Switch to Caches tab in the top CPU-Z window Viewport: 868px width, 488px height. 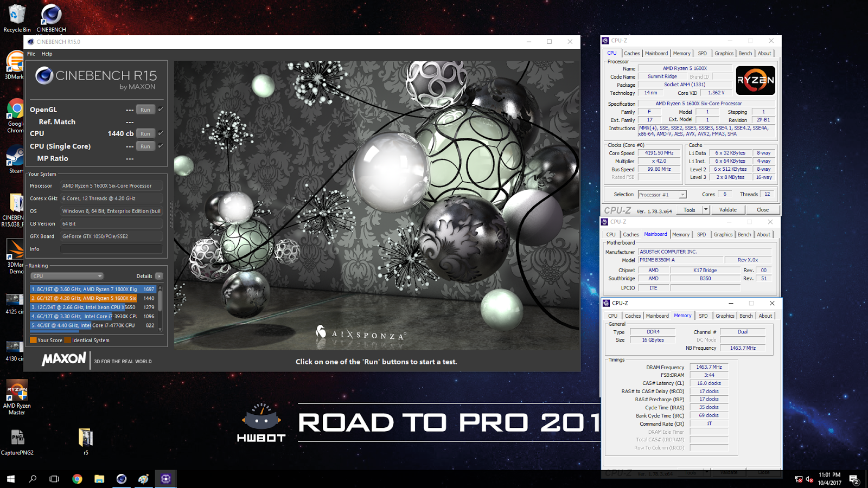632,53
